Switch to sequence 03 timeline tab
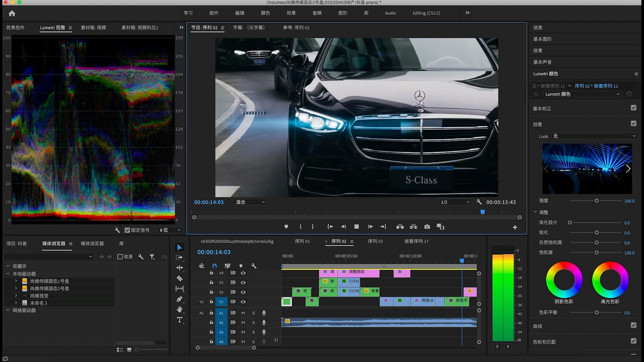This screenshot has width=644, height=362. (375, 241)
